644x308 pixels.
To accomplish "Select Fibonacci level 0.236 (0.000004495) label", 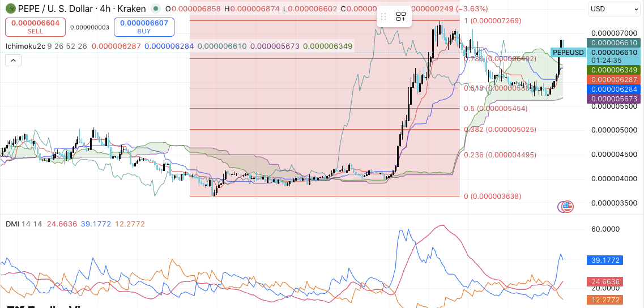I will tap(500, 155).
